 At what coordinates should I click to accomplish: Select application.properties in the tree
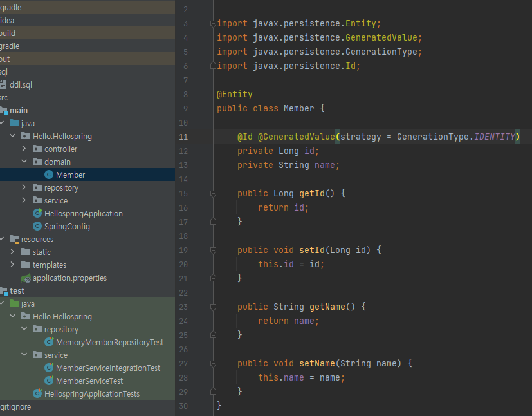point(87,278)
